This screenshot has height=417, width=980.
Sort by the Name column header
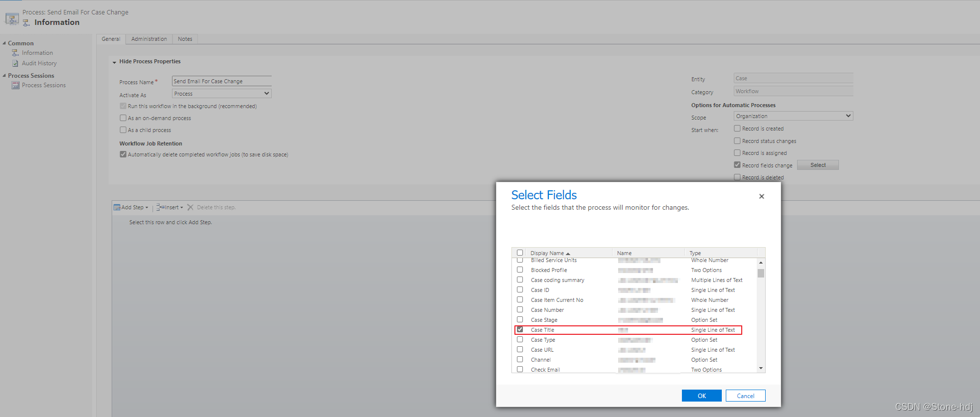click(624, 253)
